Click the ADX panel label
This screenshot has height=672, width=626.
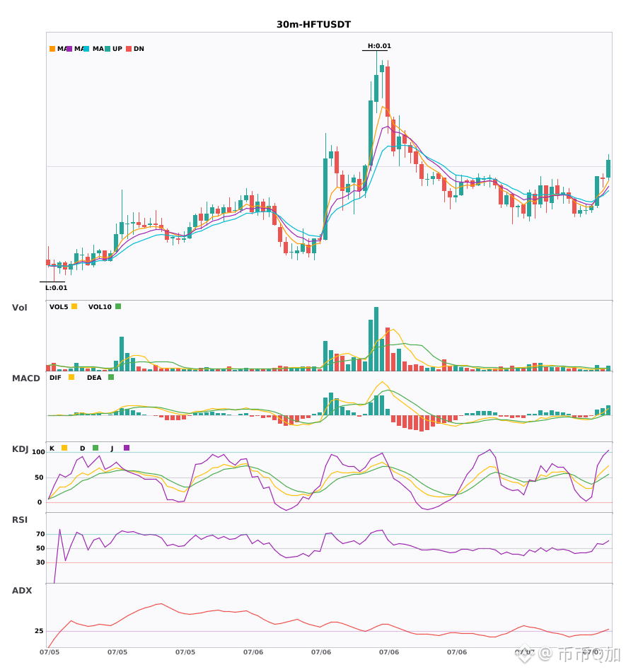click(x=22, y=591)
